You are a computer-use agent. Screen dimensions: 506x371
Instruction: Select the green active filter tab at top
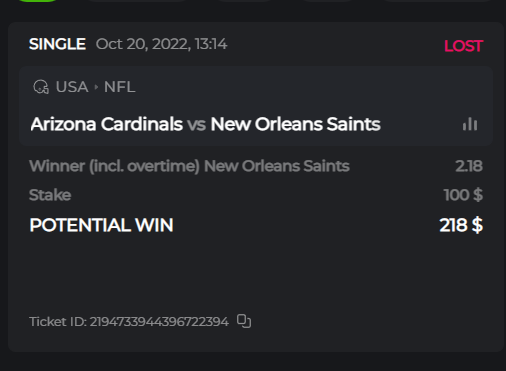(37, 1)
